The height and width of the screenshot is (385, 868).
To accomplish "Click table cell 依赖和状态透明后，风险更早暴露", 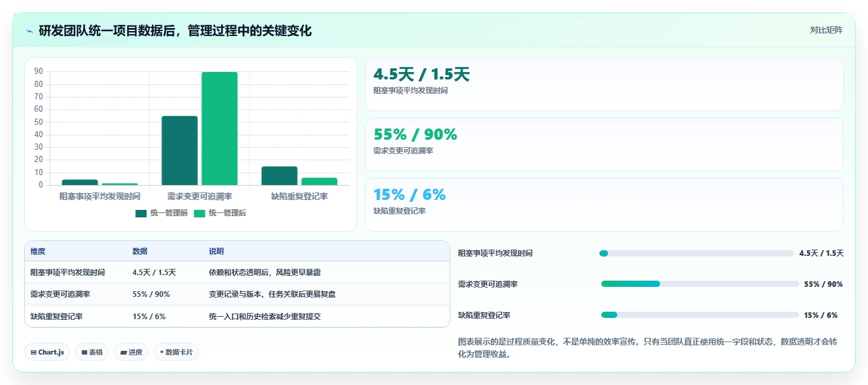I will [x=265, y=273].
